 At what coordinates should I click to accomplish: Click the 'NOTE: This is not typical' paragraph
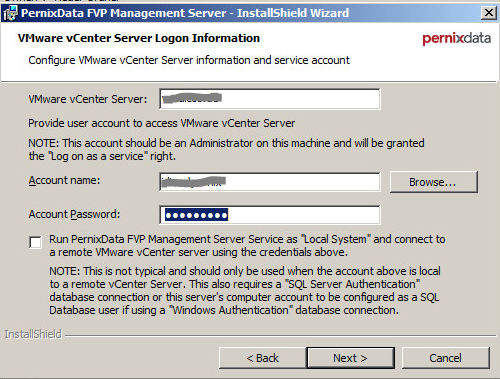point(245,291)
